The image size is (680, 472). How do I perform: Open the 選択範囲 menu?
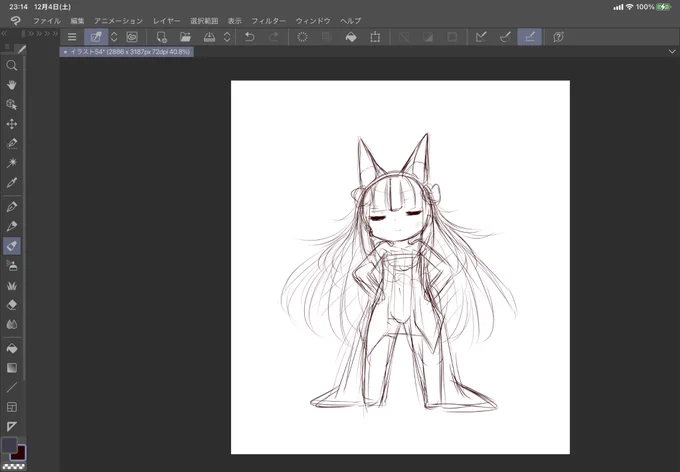204,20
